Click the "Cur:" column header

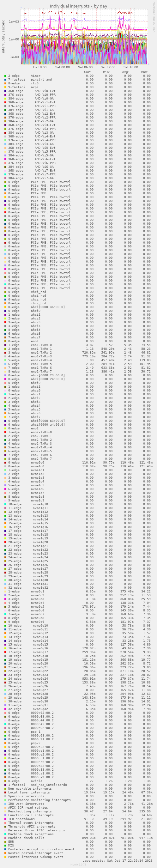88,72
